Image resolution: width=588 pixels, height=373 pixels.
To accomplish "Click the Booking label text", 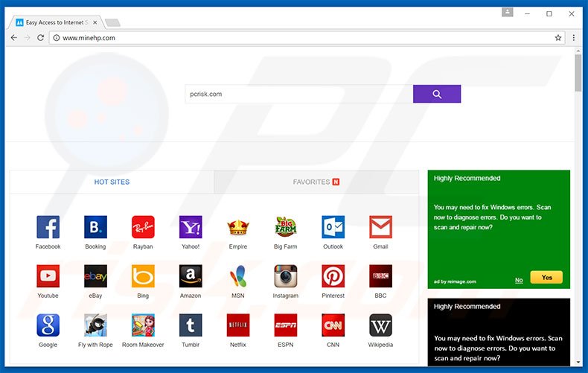I will 95,246.
